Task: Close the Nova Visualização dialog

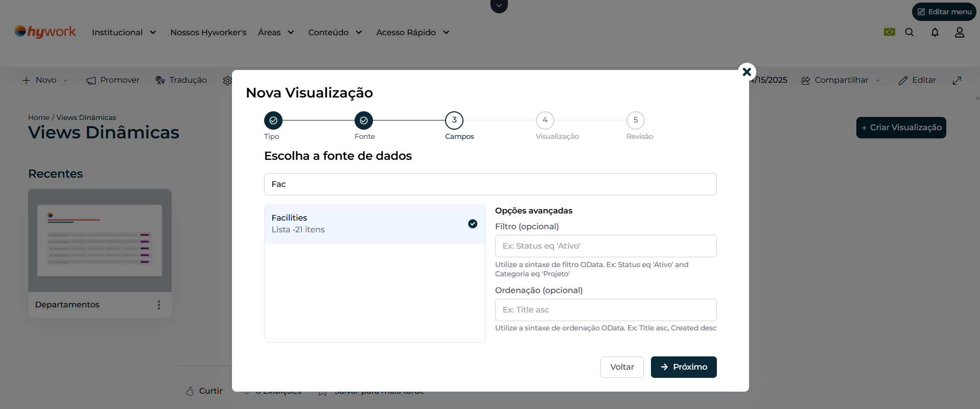Action: [746, 72]
